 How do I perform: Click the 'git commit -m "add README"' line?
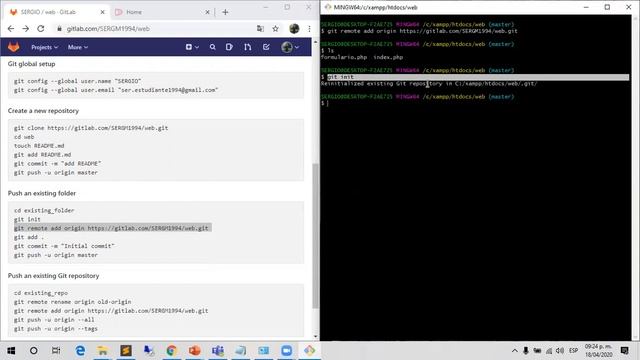[x=58, y=164]
